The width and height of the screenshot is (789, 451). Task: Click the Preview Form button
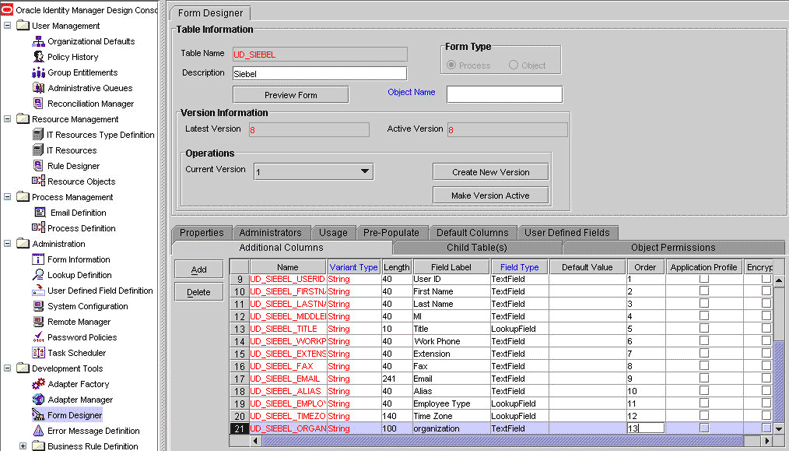coord(290,95)
